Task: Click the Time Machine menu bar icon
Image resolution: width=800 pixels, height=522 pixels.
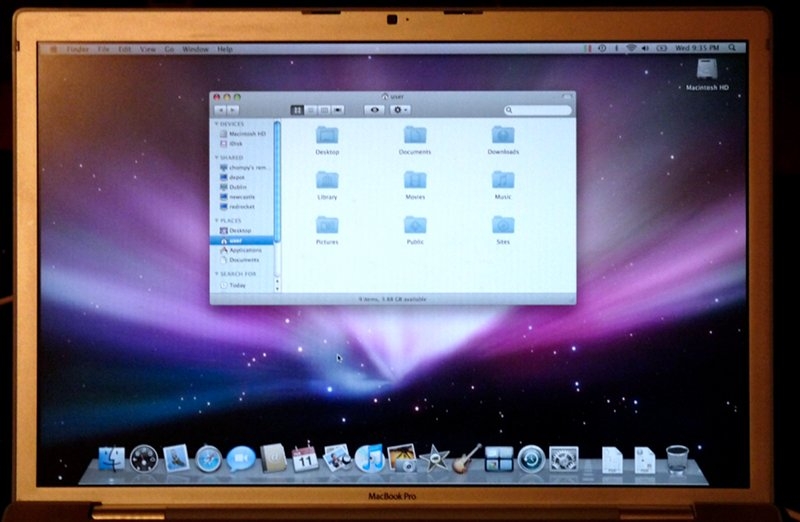Action: [x=602, y=47]
